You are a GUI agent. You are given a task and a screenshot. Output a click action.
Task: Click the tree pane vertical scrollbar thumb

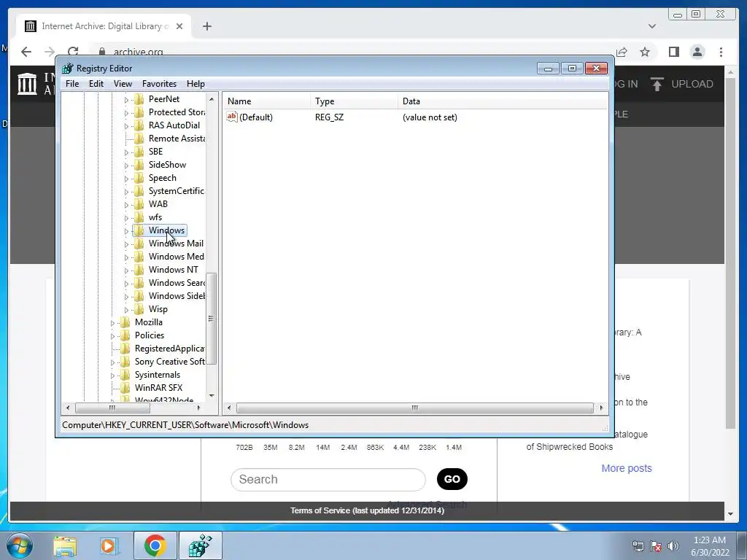pos(211,319)
